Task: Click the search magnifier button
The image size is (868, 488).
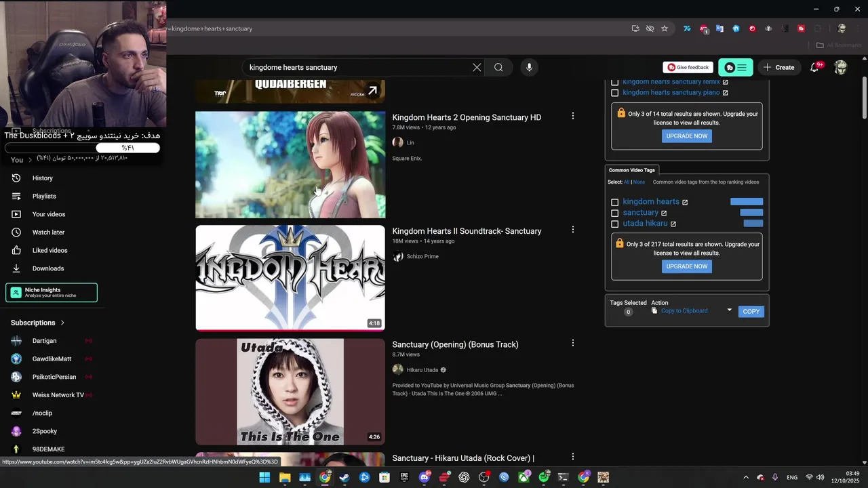Action: pyautogui.click(x=498, y=67)
